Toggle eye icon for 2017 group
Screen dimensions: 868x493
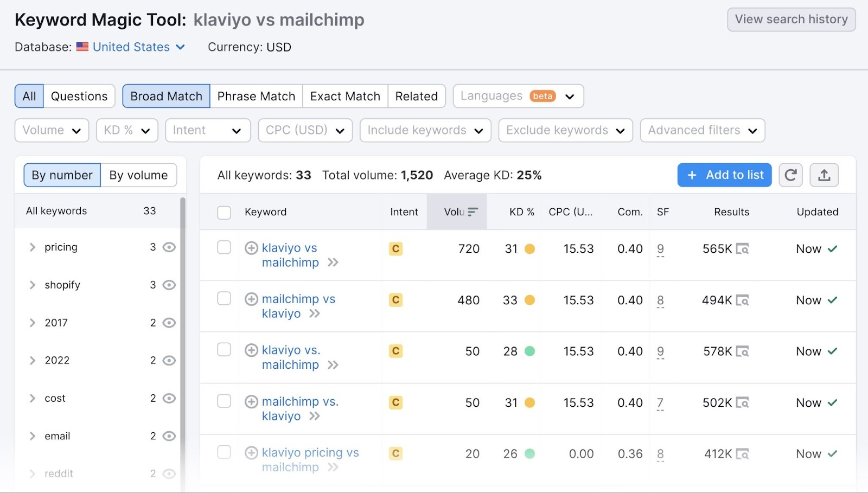[x=169, y=323]
